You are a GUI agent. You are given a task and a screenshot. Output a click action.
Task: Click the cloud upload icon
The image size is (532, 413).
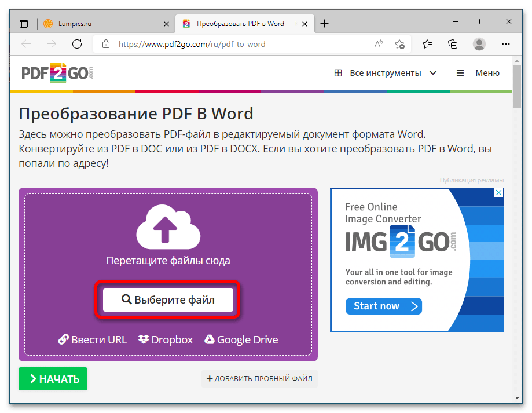click(168, 226)
